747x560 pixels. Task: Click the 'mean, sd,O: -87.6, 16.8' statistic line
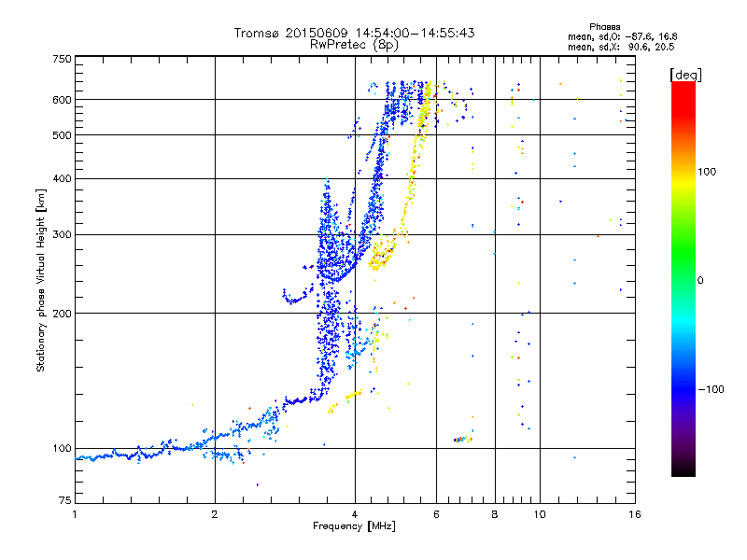[622, 36]
